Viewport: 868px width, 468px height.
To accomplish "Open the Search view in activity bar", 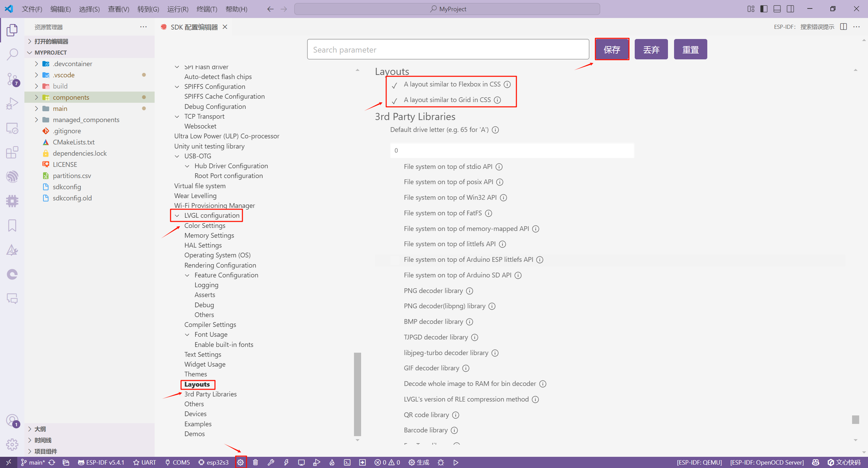I will pyautogui.click(x=12, y=54).
